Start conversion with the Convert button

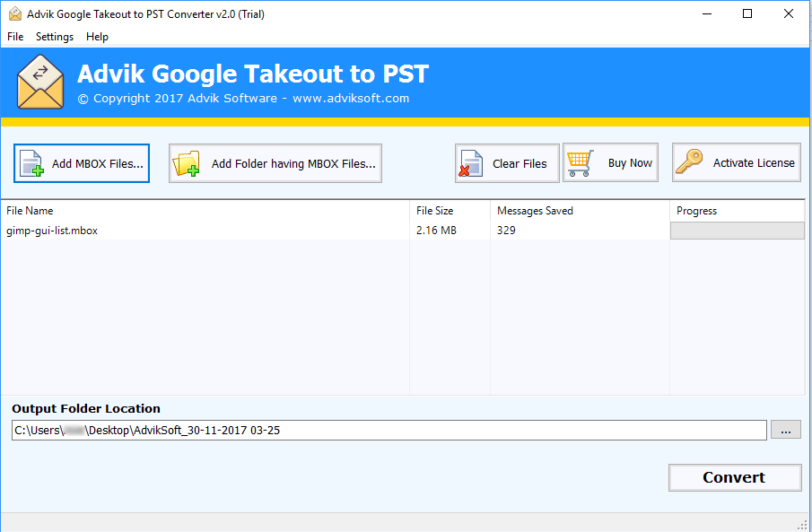[735, 477]
